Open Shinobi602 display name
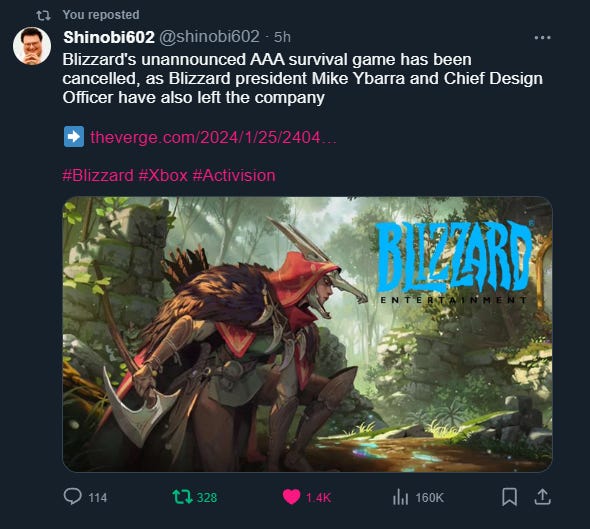Viewport: 590px width, 529px height. point(109,37)
